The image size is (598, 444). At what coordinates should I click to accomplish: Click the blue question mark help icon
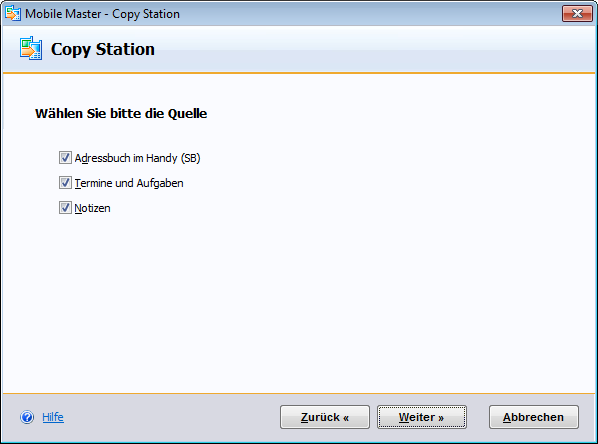[x=27, y=417]
